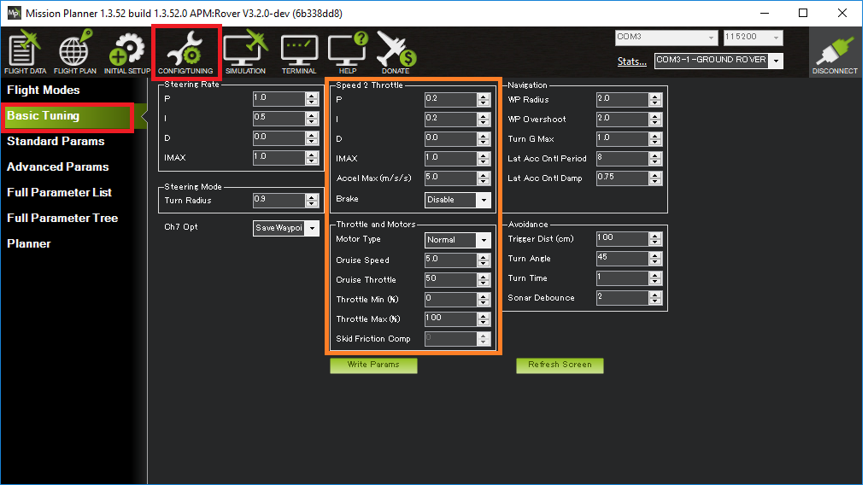Click the Donate icon

click(396, 53)
